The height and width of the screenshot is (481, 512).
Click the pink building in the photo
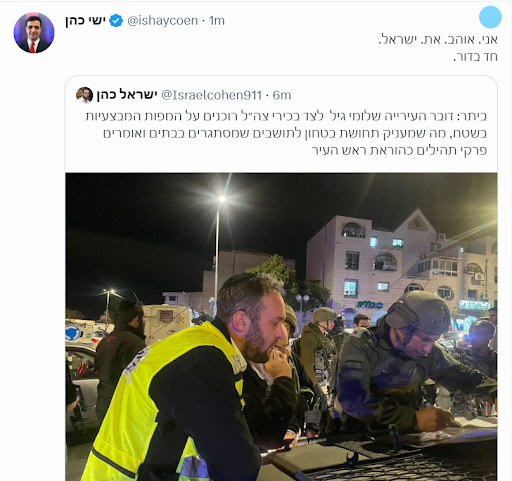pos(400,260)
